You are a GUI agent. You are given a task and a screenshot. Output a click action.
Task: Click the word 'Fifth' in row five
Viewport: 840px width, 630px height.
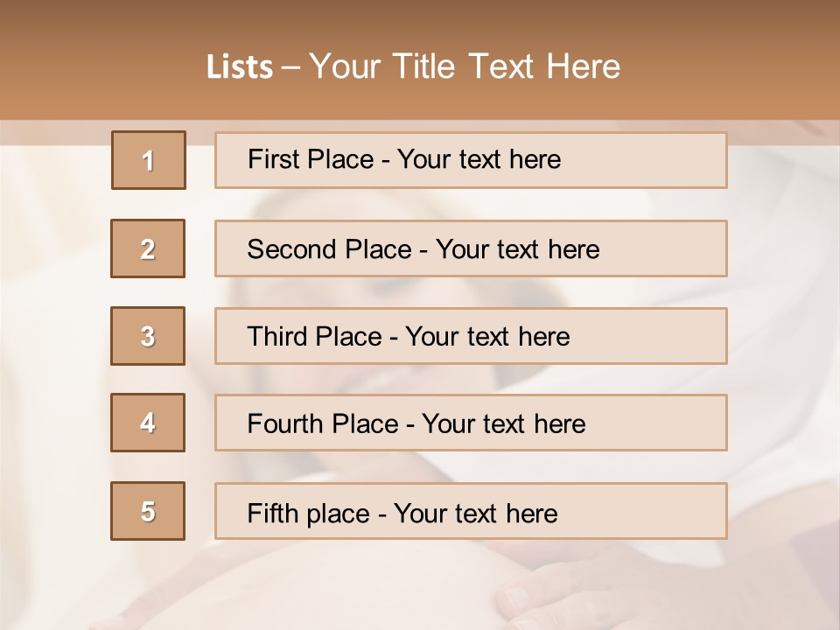[270, 513]
